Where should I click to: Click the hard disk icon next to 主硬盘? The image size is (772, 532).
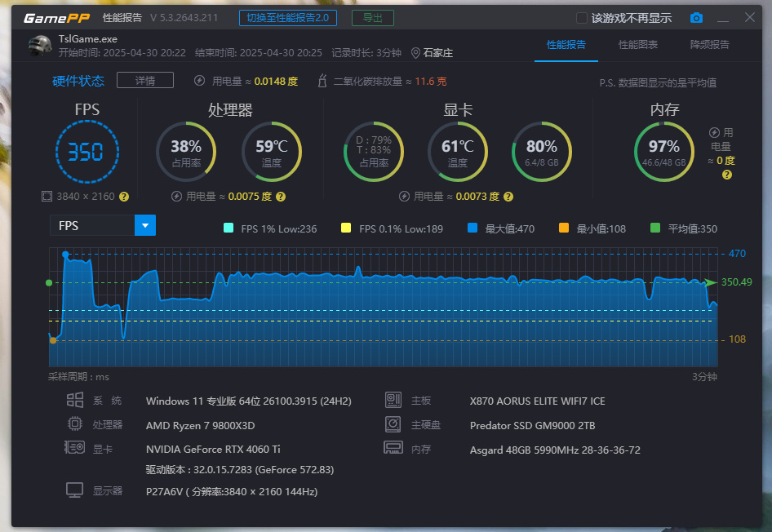(x=393, y=423)
